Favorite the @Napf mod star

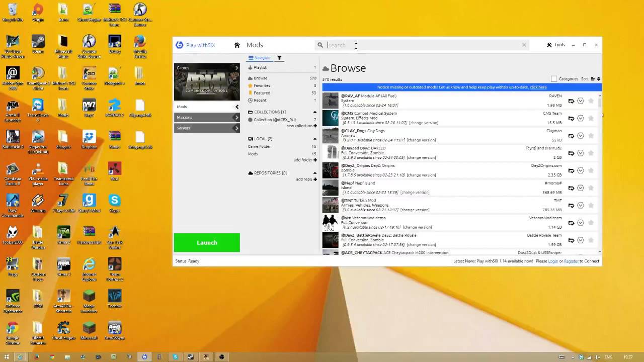click(x=591, y=188)
